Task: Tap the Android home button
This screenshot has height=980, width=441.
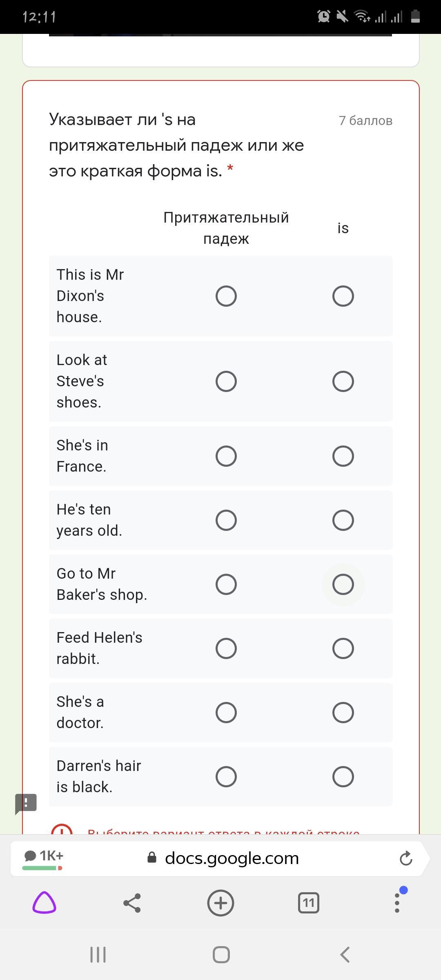Action: tap(221, 955)
